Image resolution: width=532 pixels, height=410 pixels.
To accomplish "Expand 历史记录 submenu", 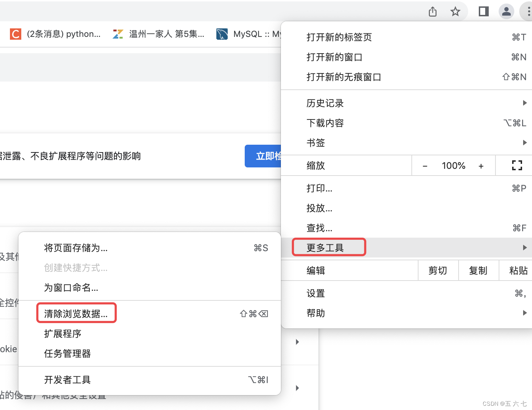I will click(x=406, y=103).
